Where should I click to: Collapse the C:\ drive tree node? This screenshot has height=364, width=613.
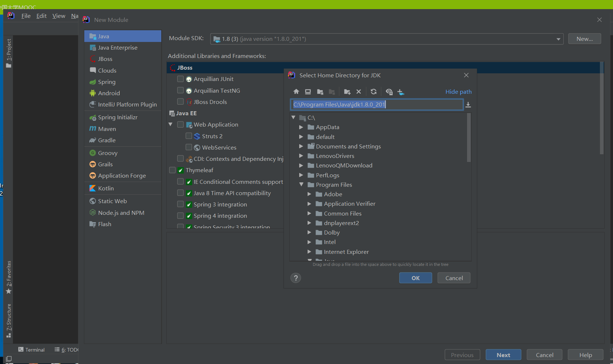click(293, 117)
